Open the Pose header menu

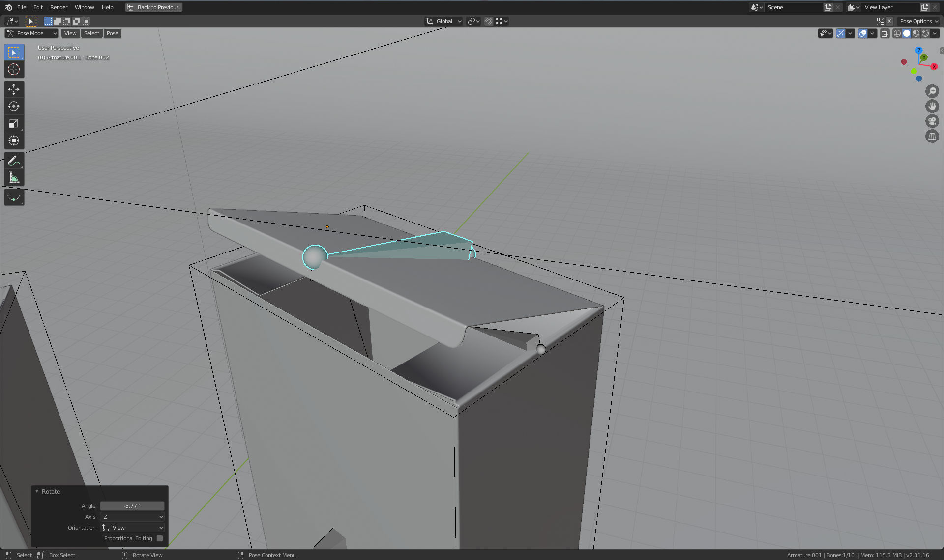[112, 33]
